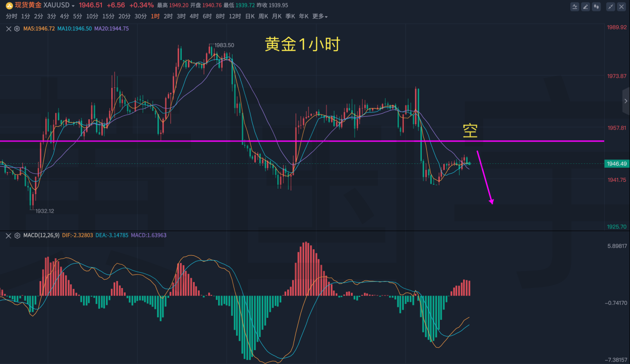Click the gold coin symbol icon

click(9, 5)
